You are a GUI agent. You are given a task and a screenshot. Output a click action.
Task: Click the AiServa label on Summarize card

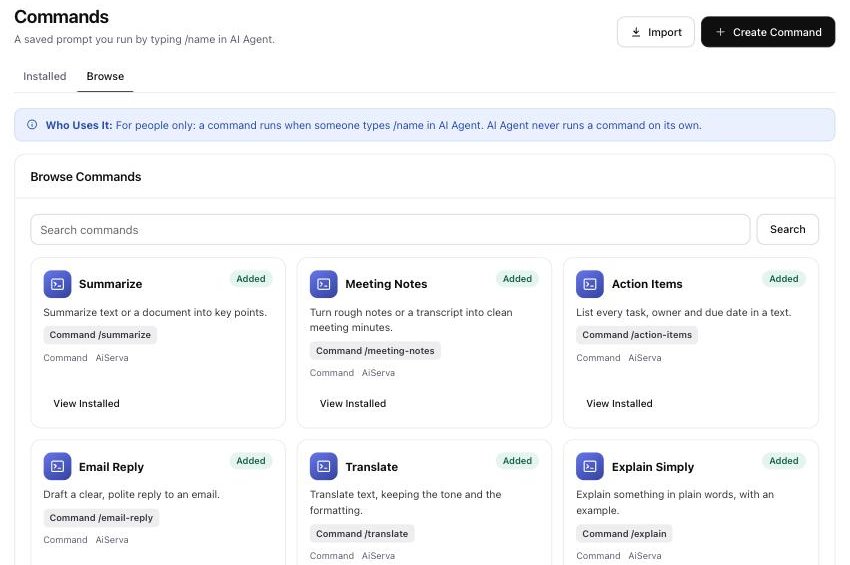click(x=112, y=358)
